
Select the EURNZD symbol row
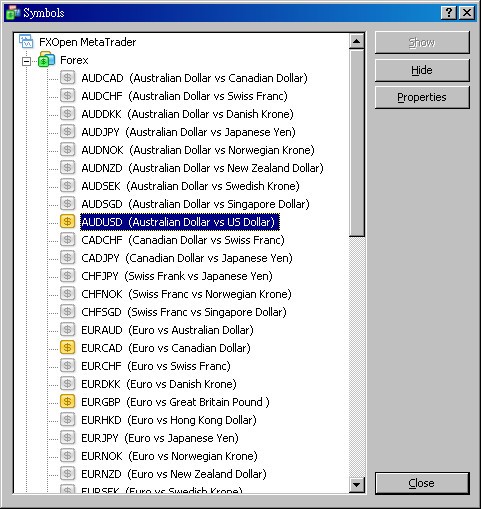point(174,474)
